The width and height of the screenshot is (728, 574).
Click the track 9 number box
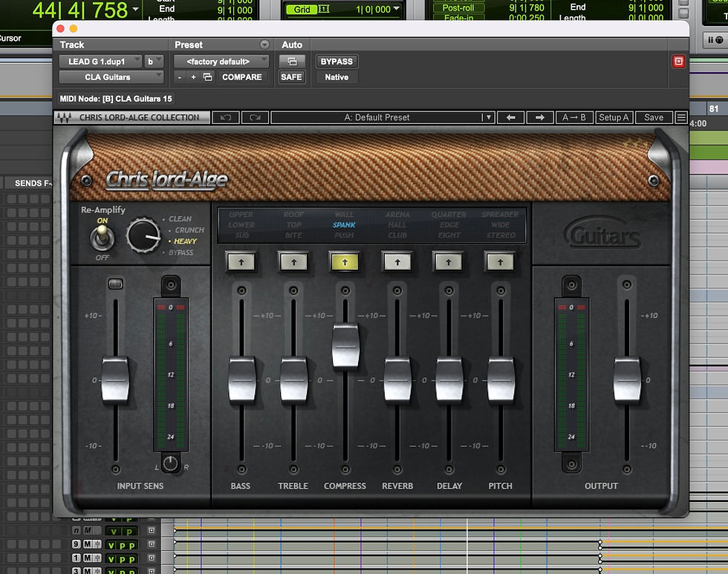tap(77, 544)
